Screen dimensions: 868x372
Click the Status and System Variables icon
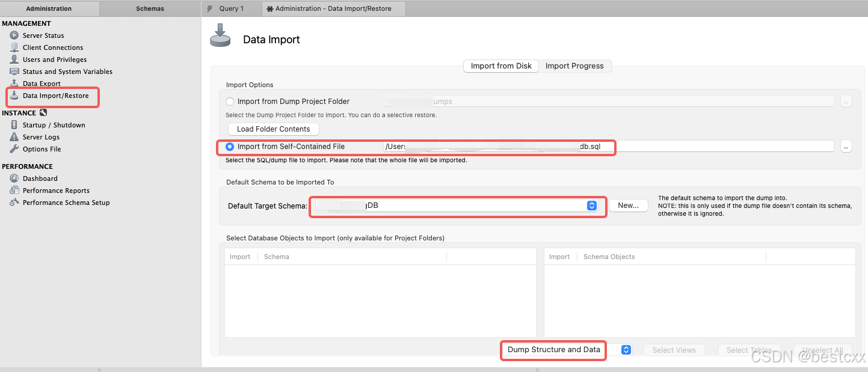pyautogui.click(x=14, y=72)
